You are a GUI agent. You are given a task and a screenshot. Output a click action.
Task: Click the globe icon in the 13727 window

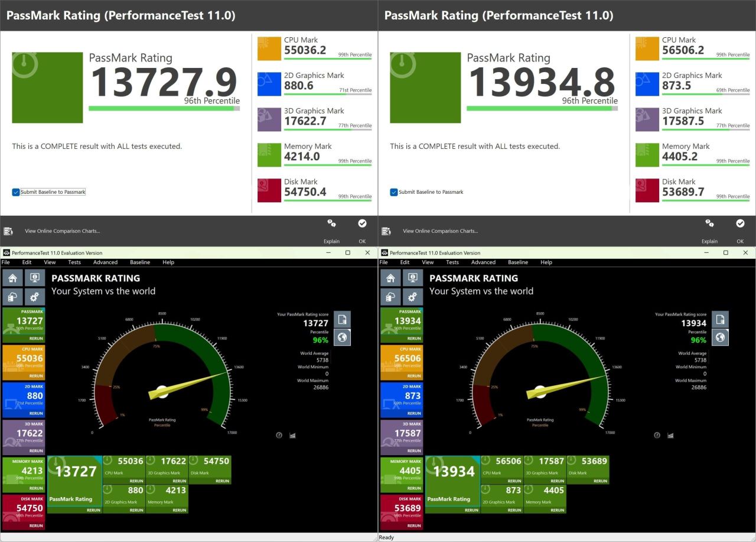click(x=342, y=337)
